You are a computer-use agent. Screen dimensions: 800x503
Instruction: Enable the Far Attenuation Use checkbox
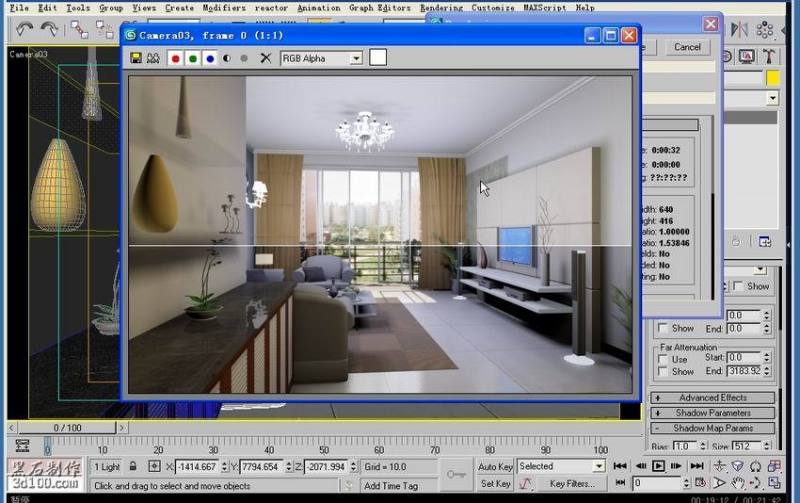click(x=663, y=360)
